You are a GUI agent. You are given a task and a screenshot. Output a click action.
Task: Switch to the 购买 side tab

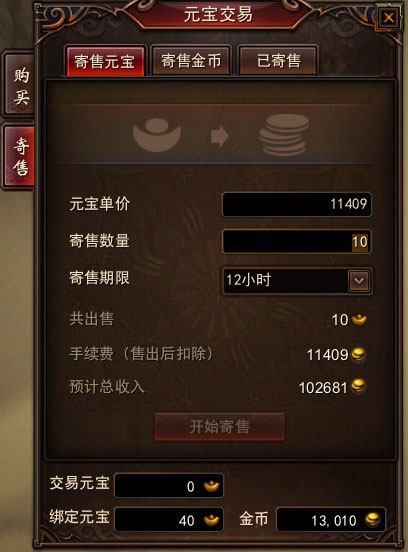click(x=19, y=84)
